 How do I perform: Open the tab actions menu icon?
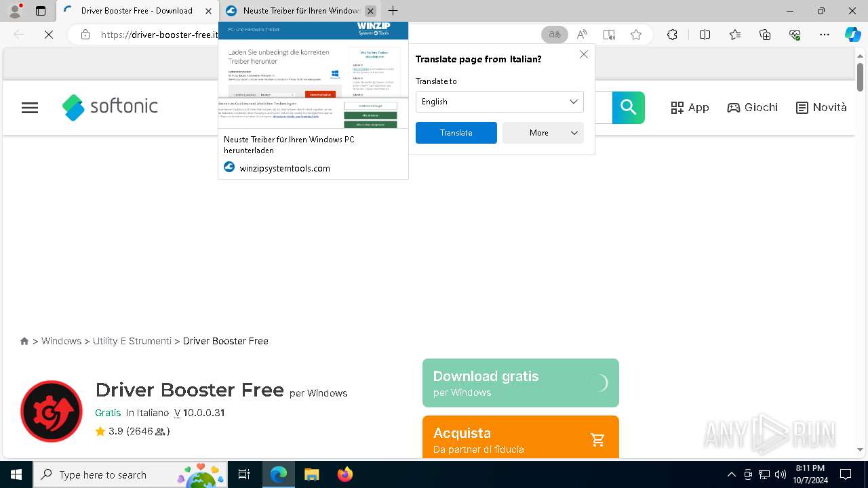pyautogui.click(x=41, y=11)
